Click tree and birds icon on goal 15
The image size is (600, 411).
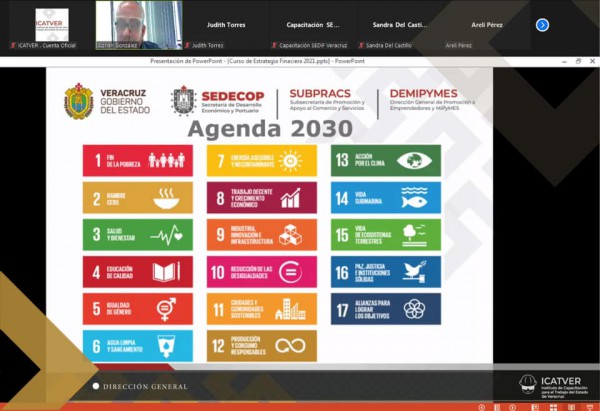414,235
